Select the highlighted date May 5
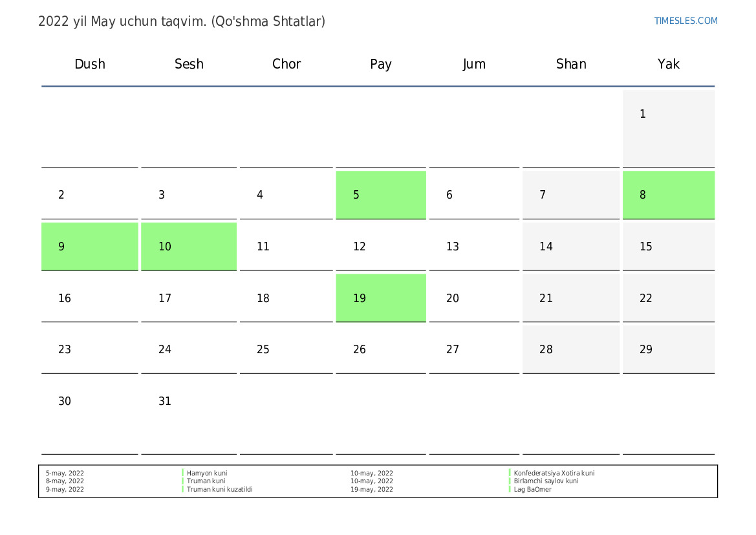The height and width of the screenshot is (535, 756). click(380, 195)
